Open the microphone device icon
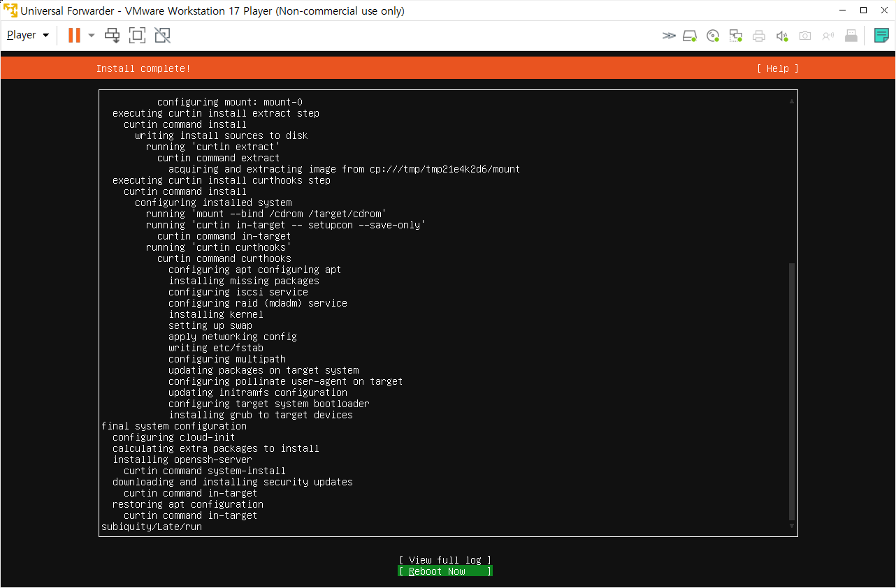Image resolution: width=896 pixels, height=588 pixels. pos(828,36)
